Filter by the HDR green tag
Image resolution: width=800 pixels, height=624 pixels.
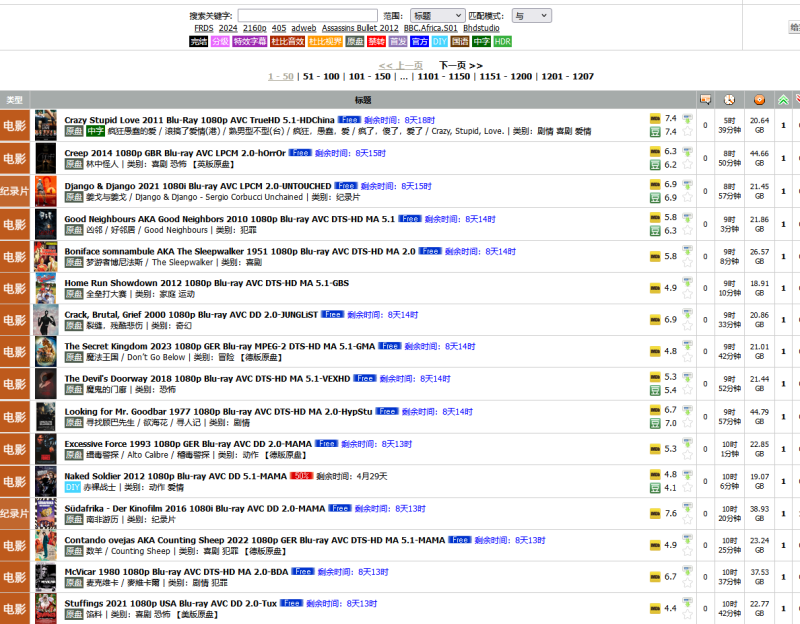click(503, 41)
